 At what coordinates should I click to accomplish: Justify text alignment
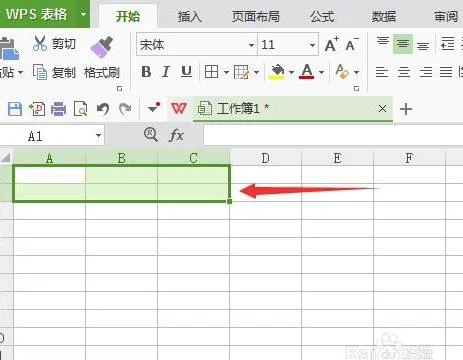coord(446,72)
